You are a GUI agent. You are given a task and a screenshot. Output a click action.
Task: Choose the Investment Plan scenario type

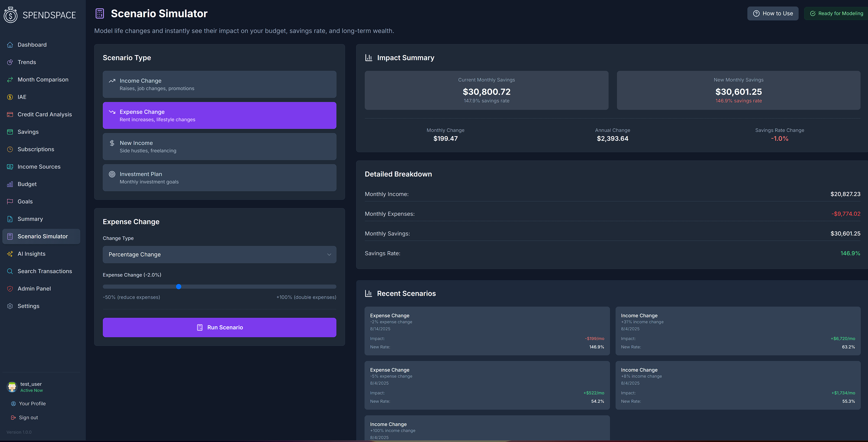219,178
